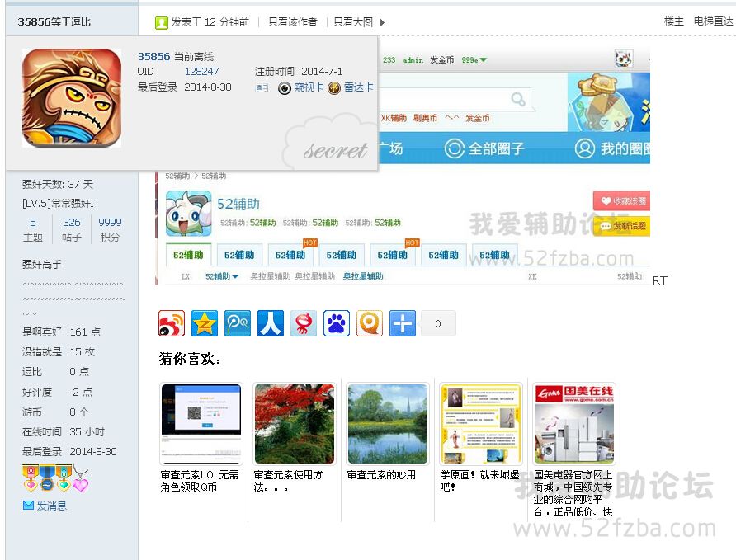Image resolution: width=736 pixels, height=560 pixels.
Task: Click 楼主 label at top right
Action: tap(673, 21)
